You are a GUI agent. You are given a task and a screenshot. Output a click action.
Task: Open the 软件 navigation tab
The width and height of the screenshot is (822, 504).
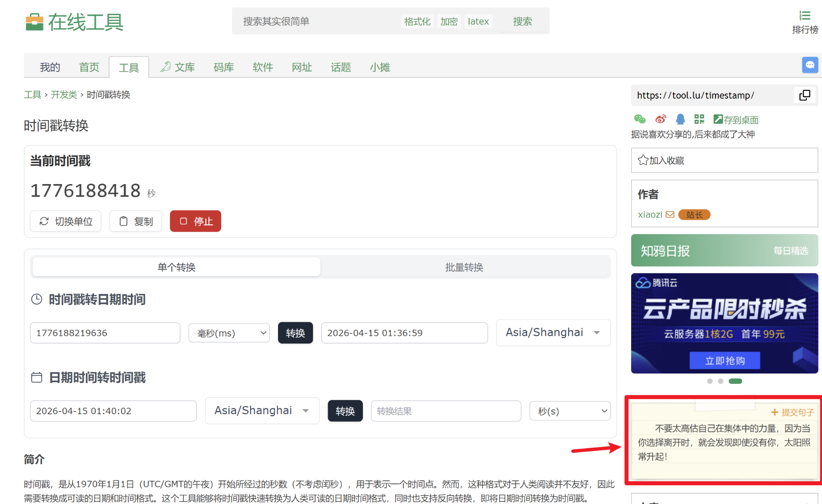point(262,67)
